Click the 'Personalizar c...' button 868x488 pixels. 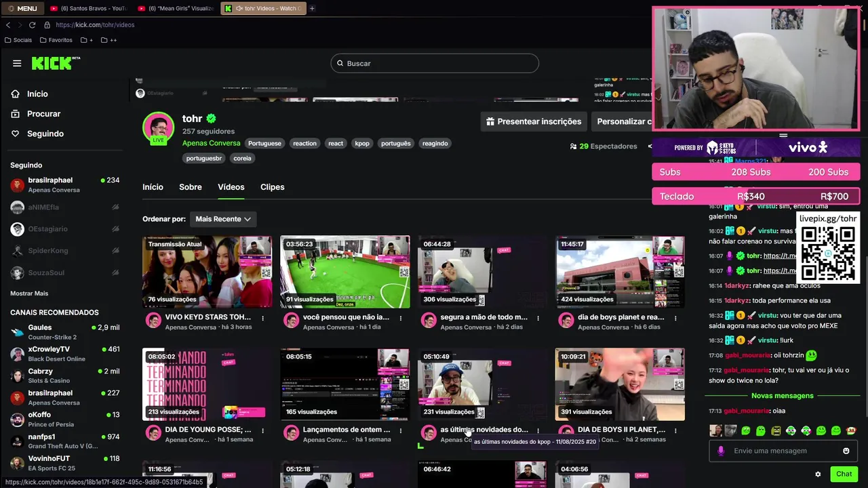(622, 121)
